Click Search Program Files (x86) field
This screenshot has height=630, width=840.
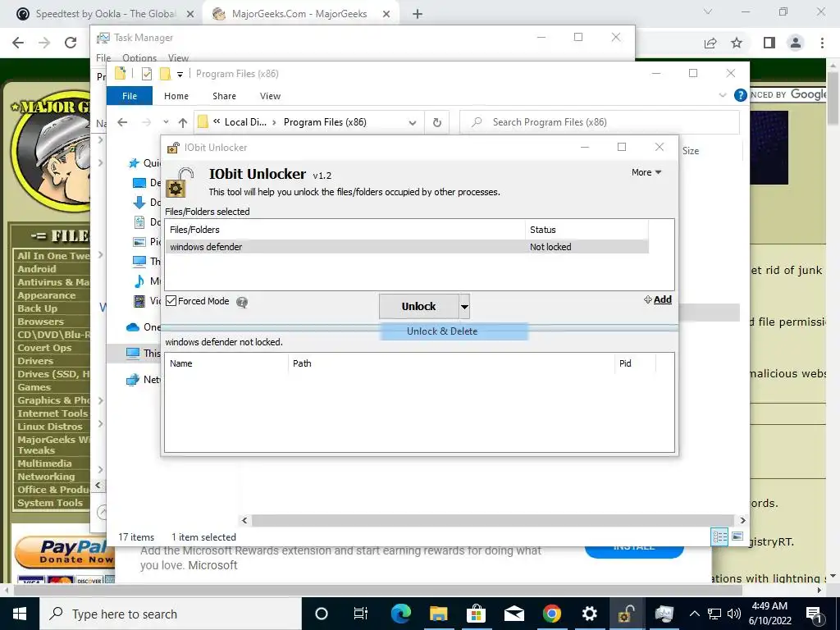tap(600, 122)
